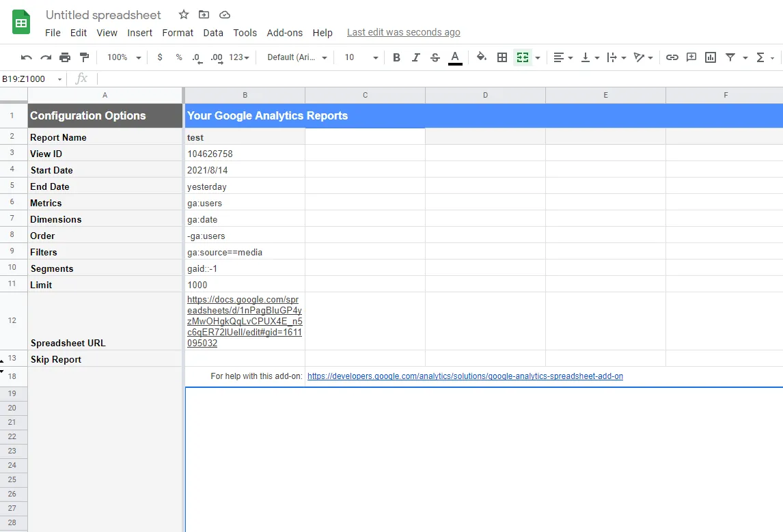Open the Help menu

[322, 33]
